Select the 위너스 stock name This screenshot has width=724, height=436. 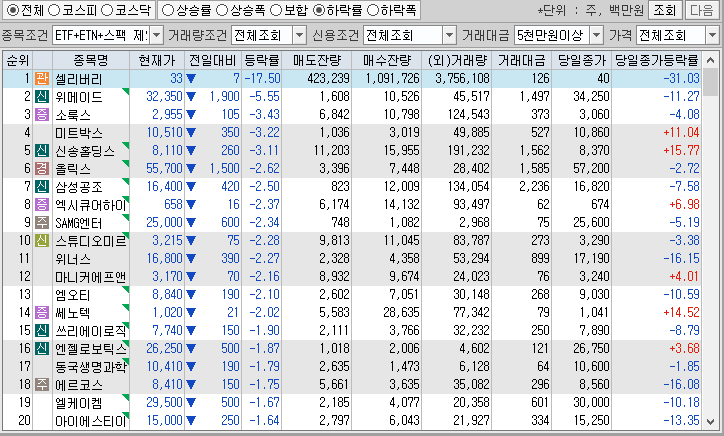[x=72, y=259]
